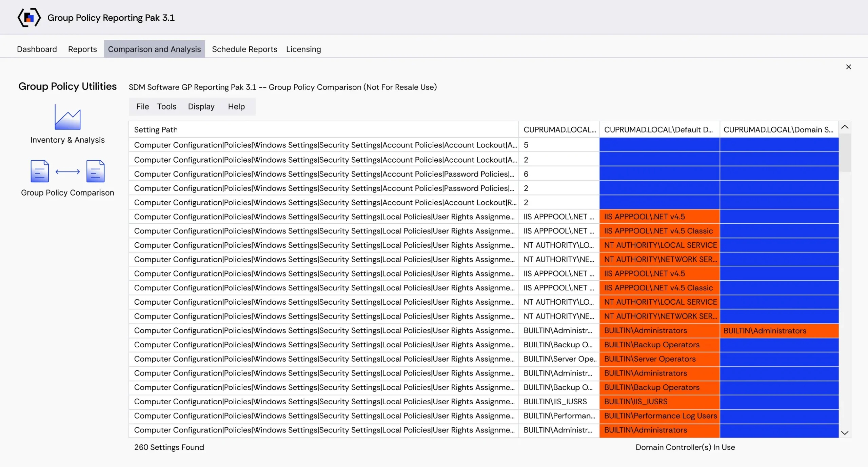The width and height of the screenshot is (868, 467).
Task: Select the Comparison and Analysis tab
Action: 154,49
